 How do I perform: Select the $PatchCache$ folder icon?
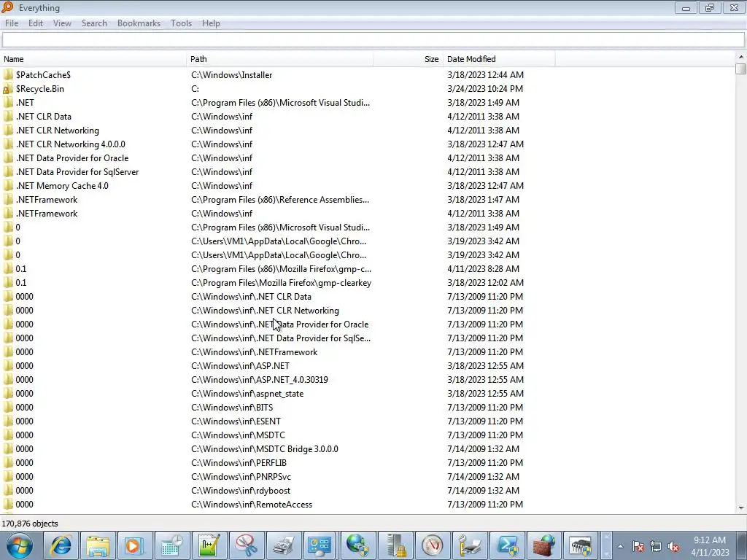pyautogui.click(x=8, y=75)
